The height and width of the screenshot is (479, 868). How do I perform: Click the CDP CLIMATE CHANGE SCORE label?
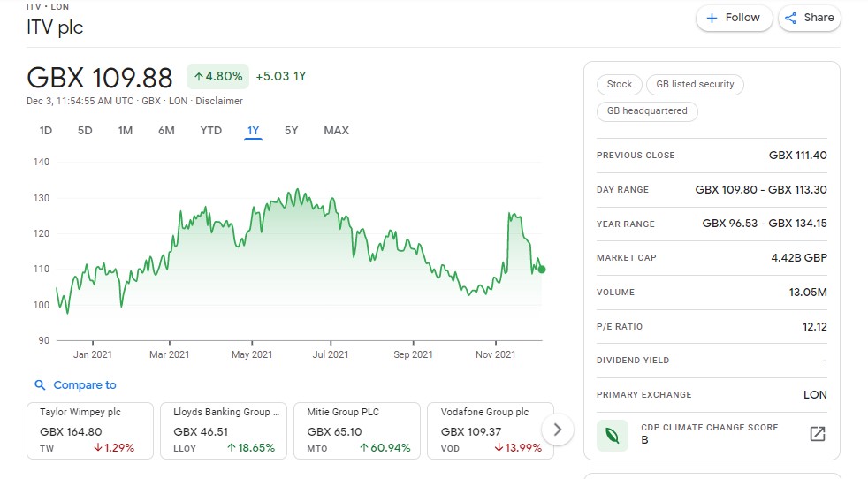tap(710, 428)
